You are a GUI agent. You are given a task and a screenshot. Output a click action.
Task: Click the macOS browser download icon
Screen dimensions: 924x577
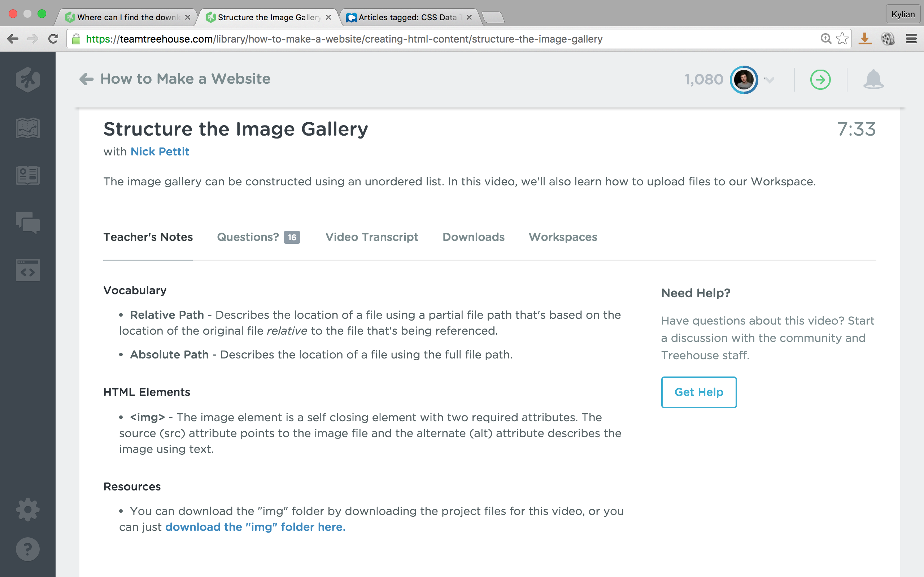[864, 39]
